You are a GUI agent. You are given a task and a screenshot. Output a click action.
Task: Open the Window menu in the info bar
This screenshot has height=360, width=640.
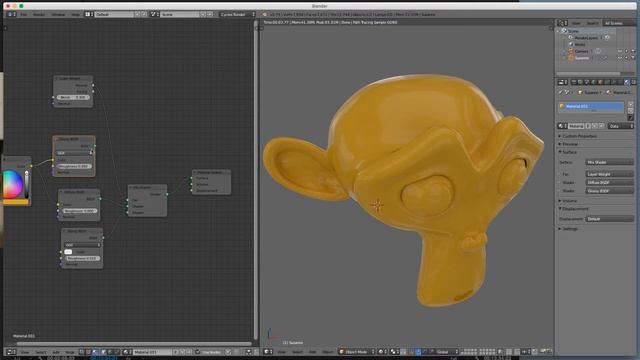(x=58, y=14)
